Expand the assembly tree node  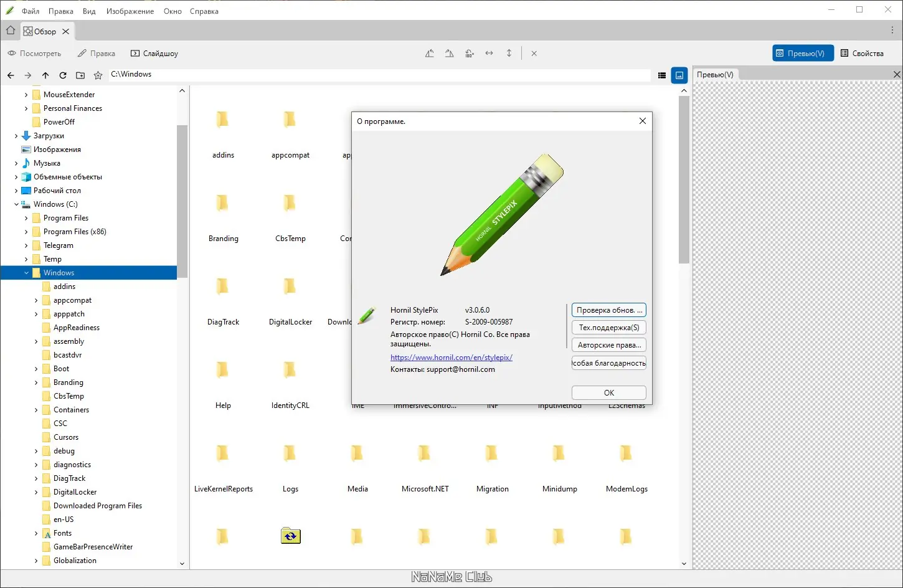[x=36, y=341]
